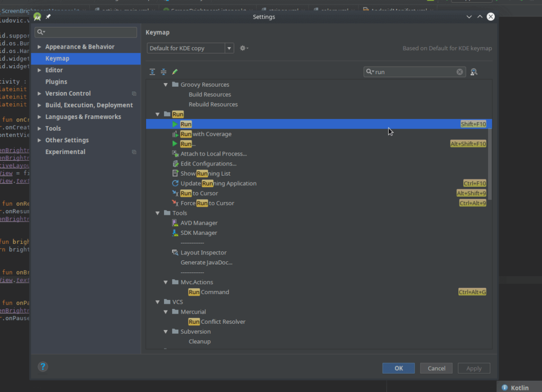Select the SDK Manager entry icon
Screen dimensions: 542x392
click(x=175, y=233)
